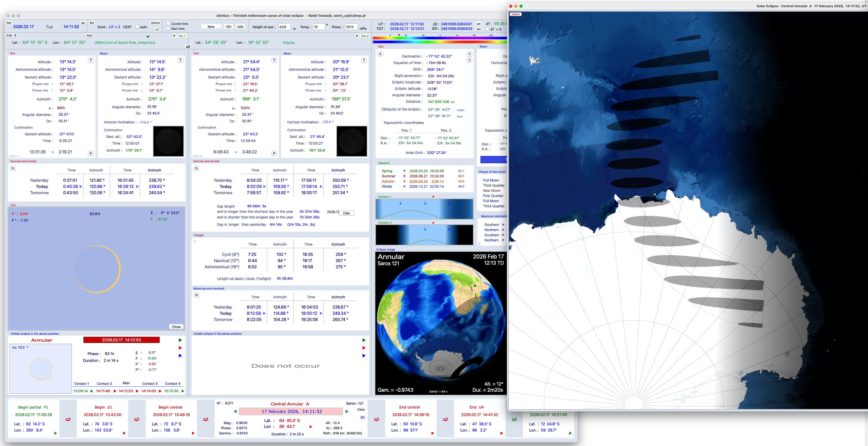The height and width of the screenshot is (446, 868).
Task: Open help beside Moon altitude 20° 16.9'
Action: 363,60
